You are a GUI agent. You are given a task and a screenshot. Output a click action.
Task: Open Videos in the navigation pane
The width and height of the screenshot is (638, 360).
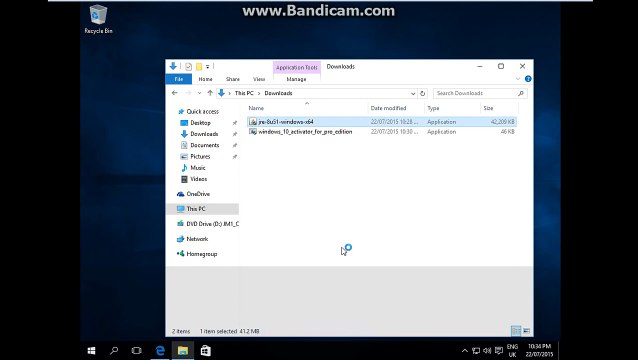point(199,179)
